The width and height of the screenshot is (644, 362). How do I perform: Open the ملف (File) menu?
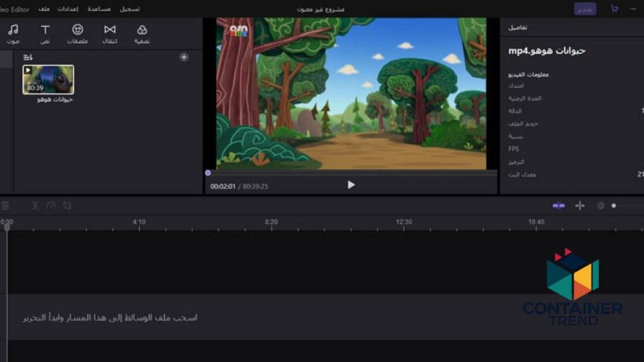(44, 9)
